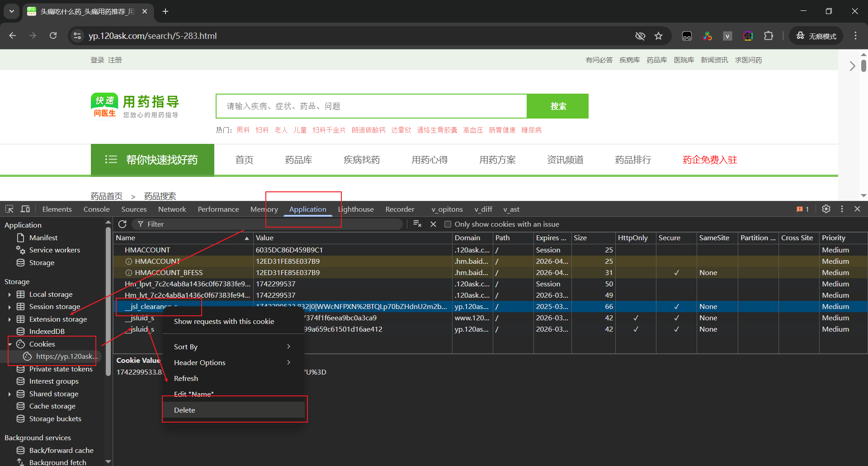Image resolution: width=868 pixels, height=466 pixels.
Task: Click the Application sidebar scrollbar
Action: pos(108,301)
